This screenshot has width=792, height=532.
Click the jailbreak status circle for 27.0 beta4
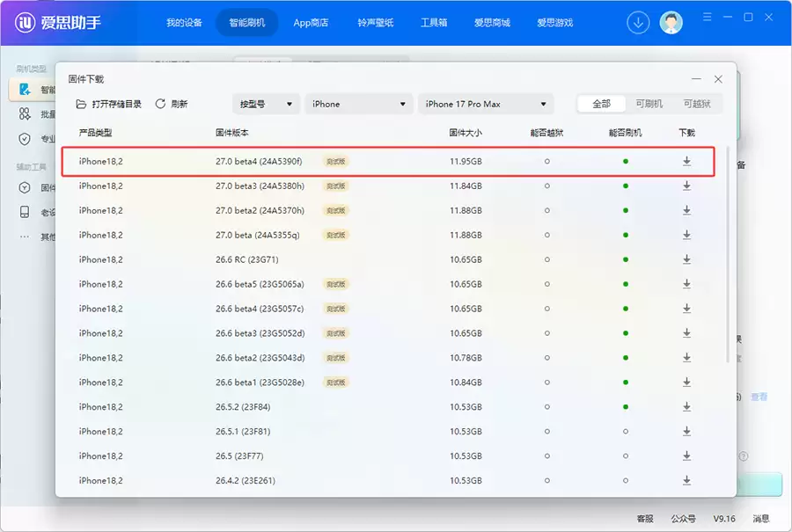547,162
